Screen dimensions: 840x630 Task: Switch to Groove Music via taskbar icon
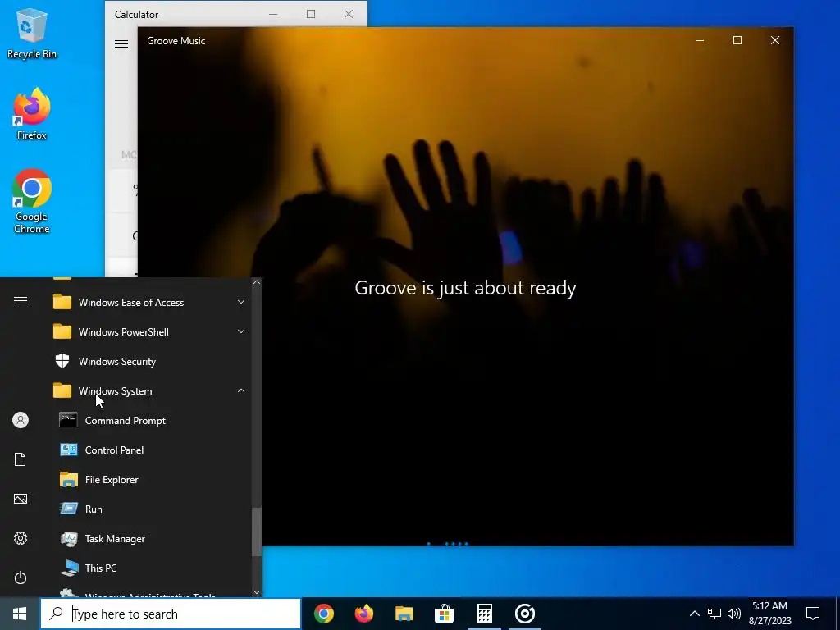tap(524, 614)
